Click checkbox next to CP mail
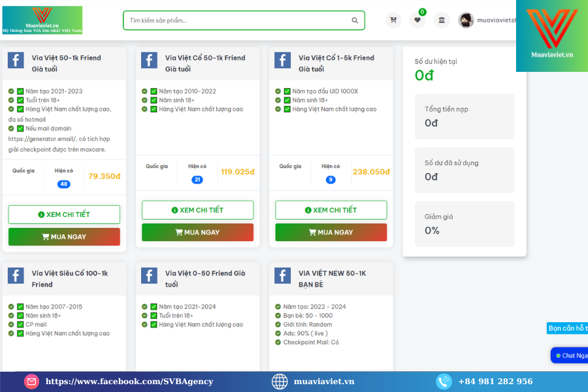This screenshot has height=392, width=588. pos(20,325)
